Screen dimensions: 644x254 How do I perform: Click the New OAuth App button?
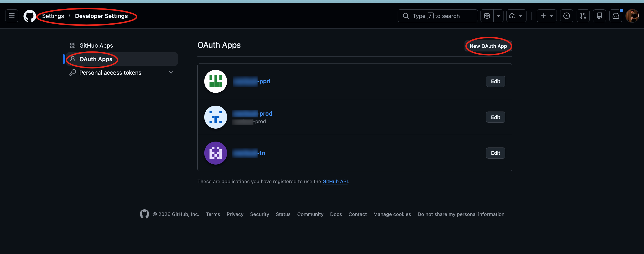tap(488, 46)
